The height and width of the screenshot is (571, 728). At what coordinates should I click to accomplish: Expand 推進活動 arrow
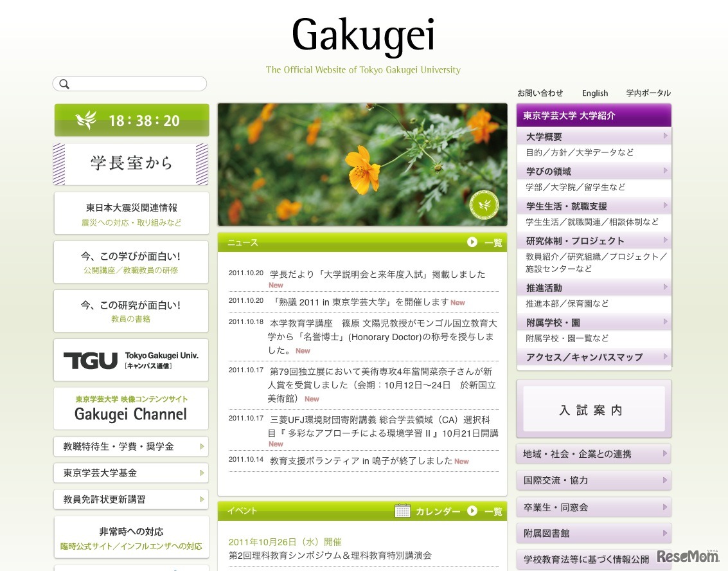click(x=665, y=287)
